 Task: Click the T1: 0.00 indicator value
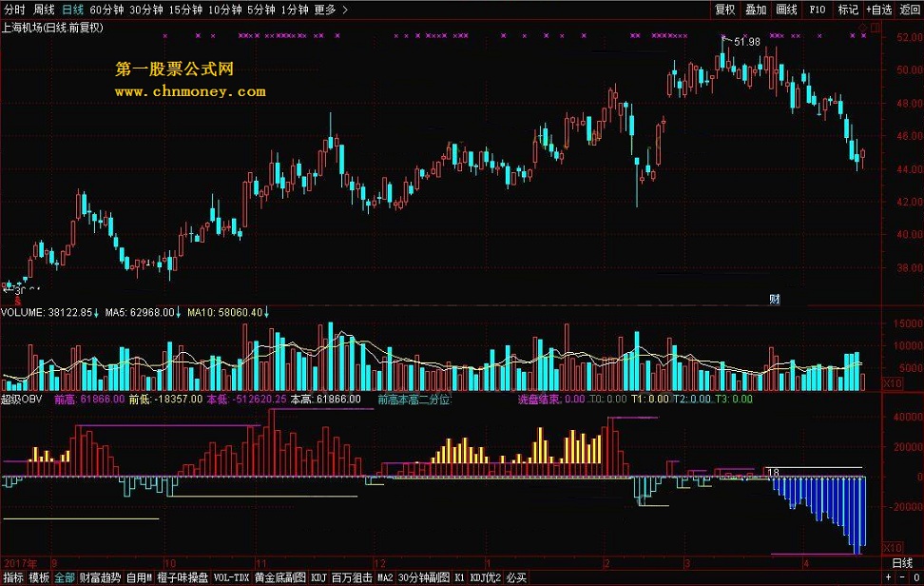pos(650,400)
